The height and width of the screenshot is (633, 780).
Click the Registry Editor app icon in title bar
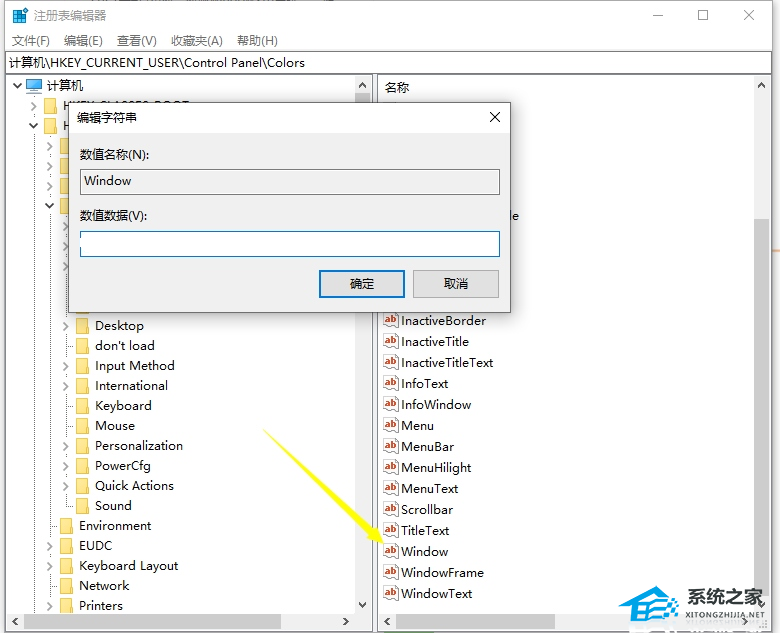coord(20,15)
